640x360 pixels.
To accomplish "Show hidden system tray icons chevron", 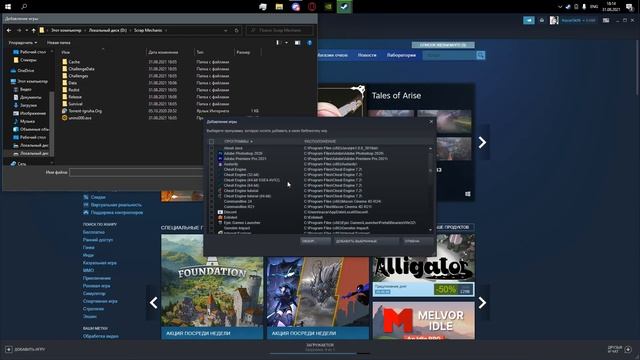I will pyautogui.click(x=560, y=7).
